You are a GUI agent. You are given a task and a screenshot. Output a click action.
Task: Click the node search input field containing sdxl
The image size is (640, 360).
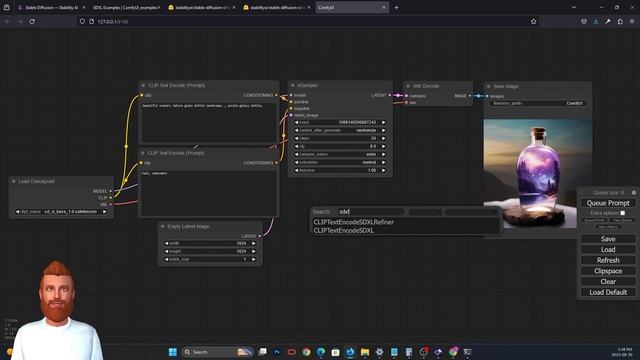point(371,211)
